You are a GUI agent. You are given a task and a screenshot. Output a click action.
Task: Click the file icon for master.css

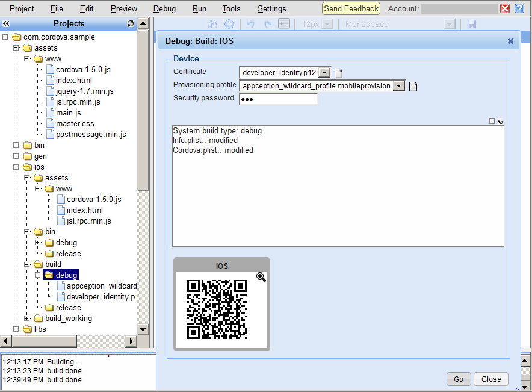(x=50, y=124)
